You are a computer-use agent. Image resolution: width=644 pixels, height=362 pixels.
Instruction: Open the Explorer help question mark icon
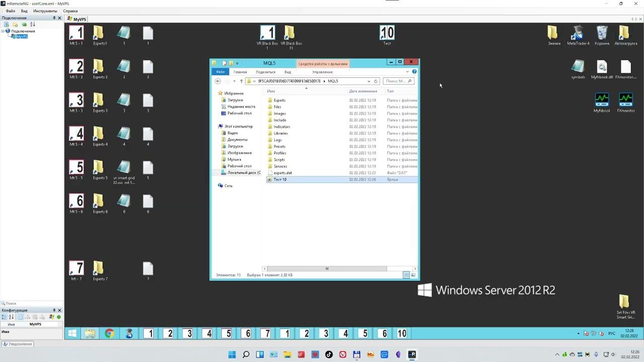pos(414,72)
